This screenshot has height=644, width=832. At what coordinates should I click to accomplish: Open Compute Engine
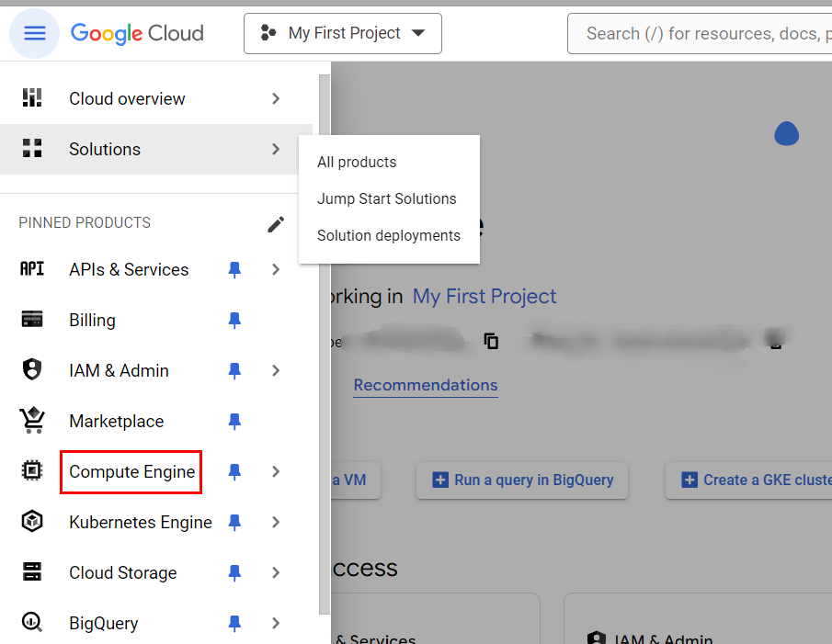coord(132,471)
